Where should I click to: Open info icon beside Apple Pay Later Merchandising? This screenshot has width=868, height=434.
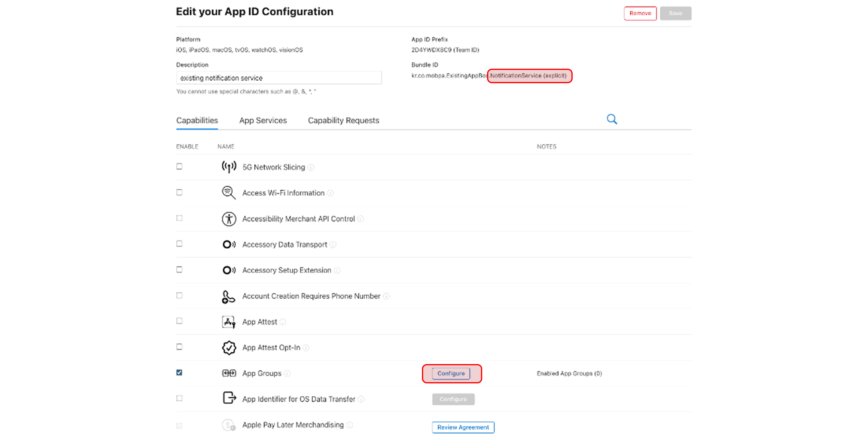tap(350, 425)
